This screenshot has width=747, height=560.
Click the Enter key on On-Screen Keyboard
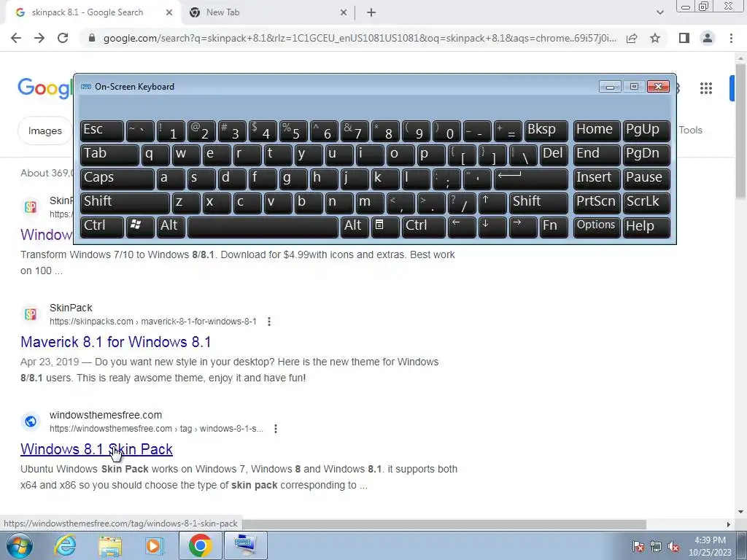(x=531, y=179)
